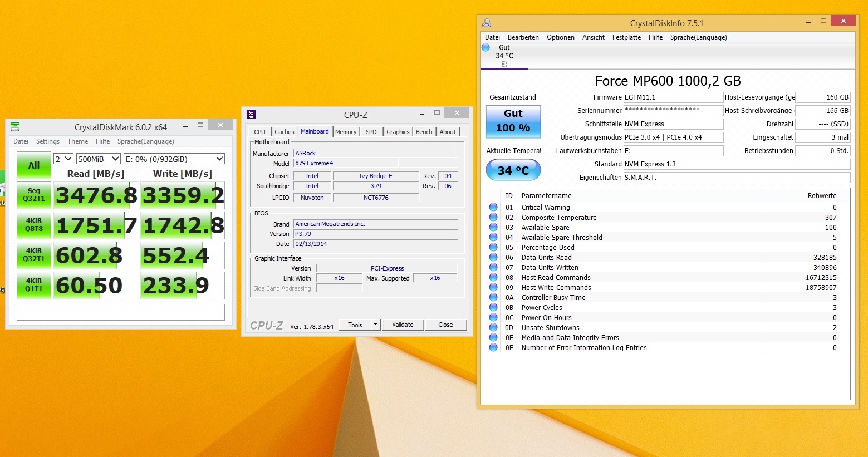Click the status orb beside Available Spare row 03
Screen dimensions: 868x457
[493, 227]
